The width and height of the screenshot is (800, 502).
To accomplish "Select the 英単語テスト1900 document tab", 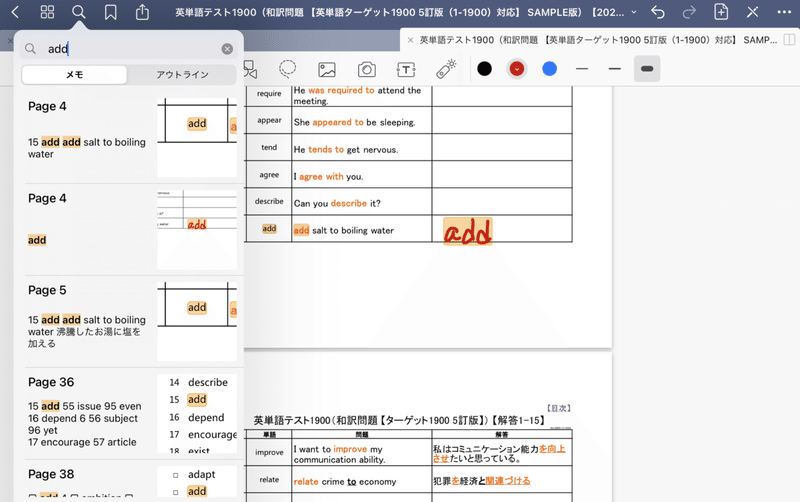I will 598,40.
